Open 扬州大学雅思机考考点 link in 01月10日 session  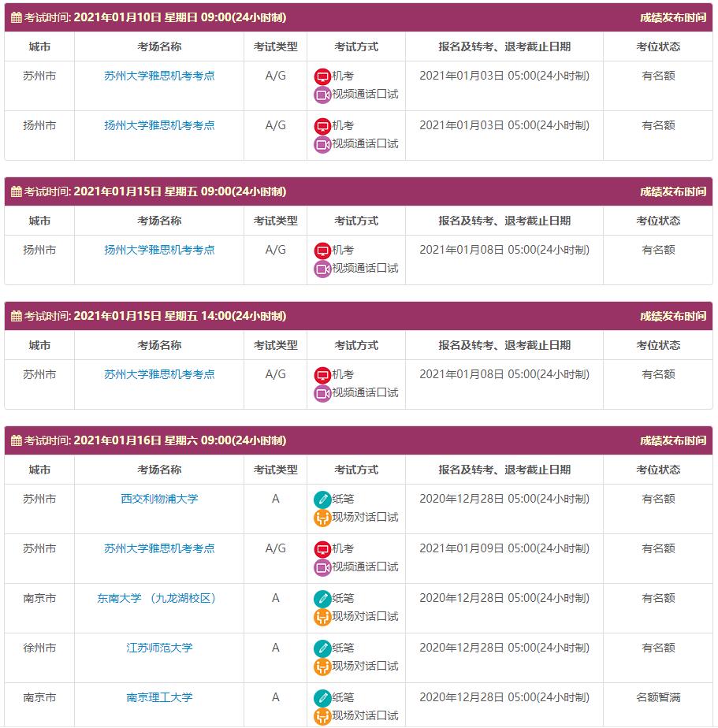coord(159,125)
